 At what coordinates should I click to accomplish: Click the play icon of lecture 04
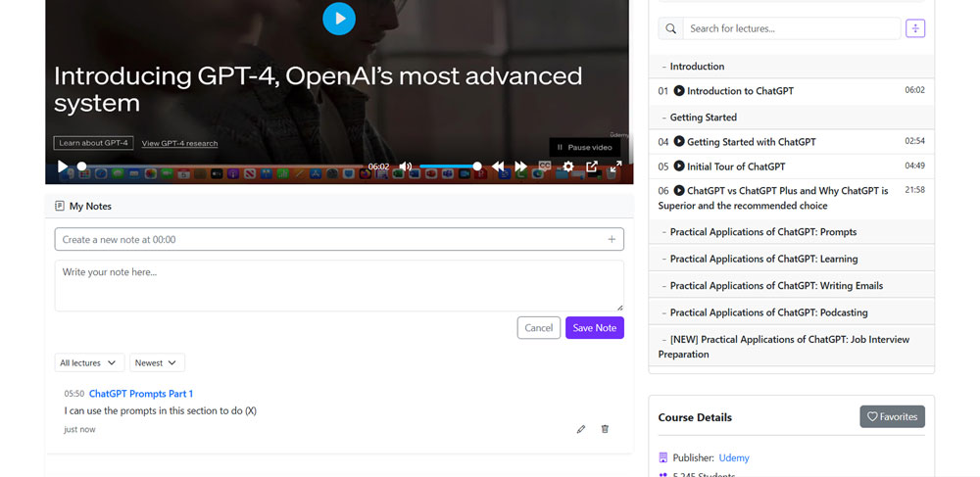point(679,141)
